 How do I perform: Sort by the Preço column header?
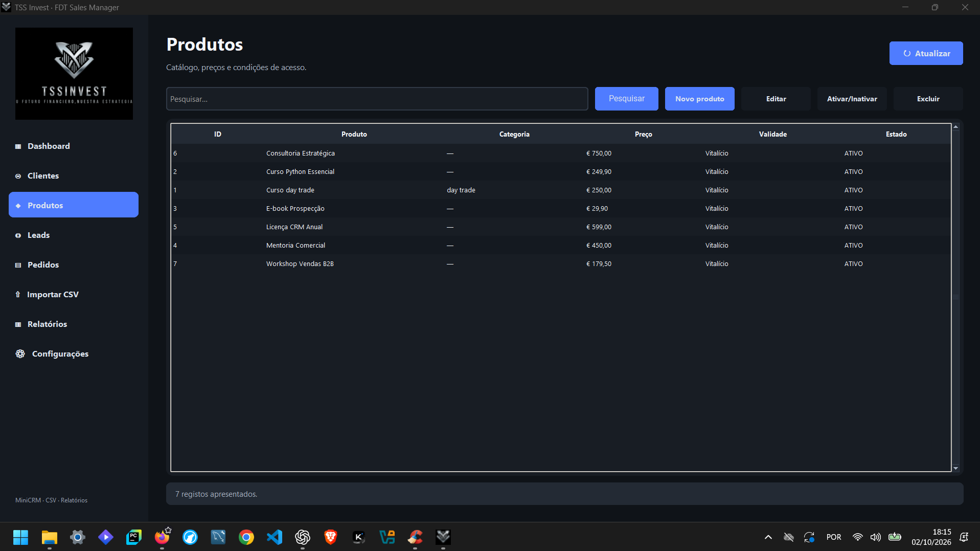point(643,134)
